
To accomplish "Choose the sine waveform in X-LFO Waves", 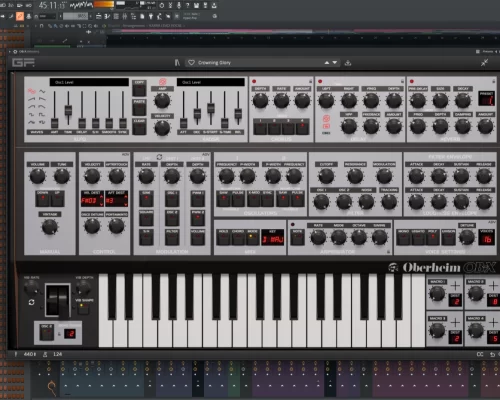I will click(42, 91).
